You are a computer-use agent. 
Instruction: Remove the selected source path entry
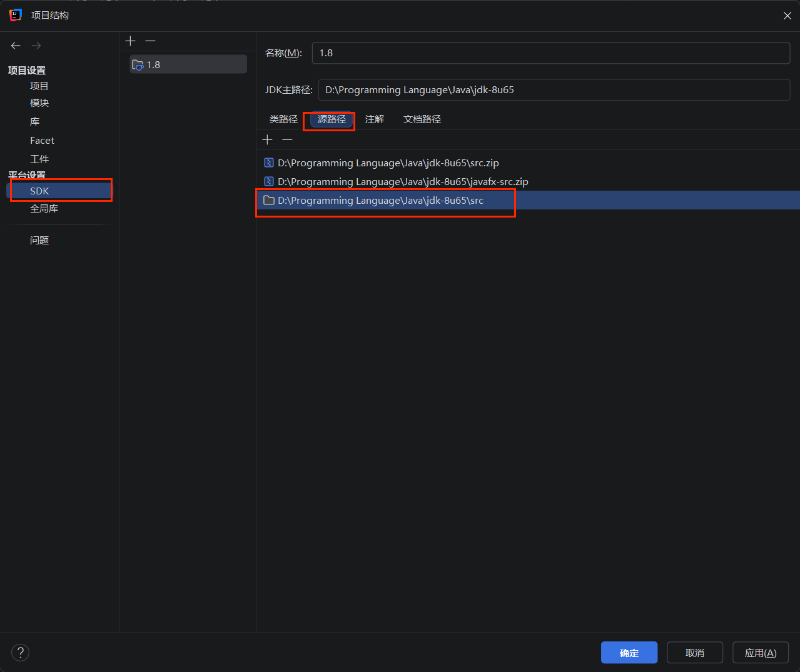pyautogui.click(x=287, y=139)
